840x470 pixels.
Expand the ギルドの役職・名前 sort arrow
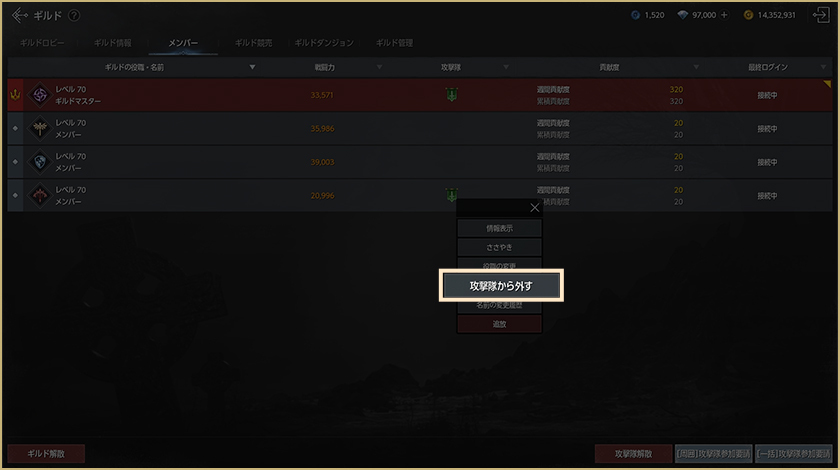pyautogui.click(x=252, y=67)
